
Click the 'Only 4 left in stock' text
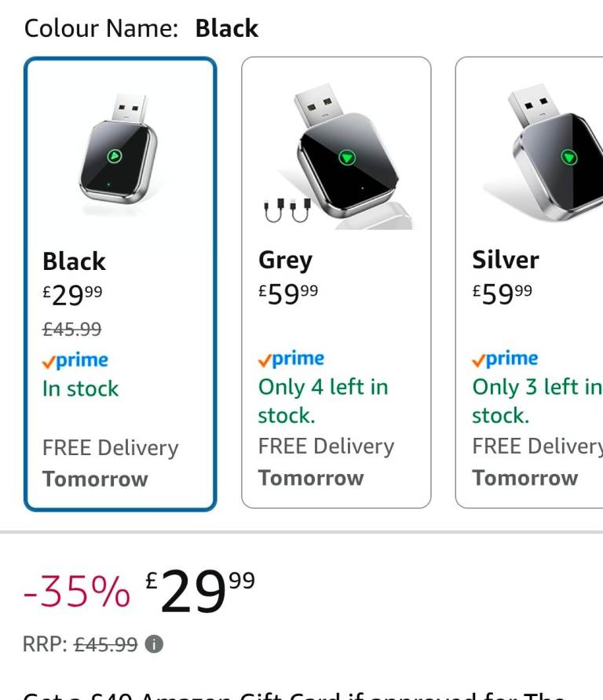323,400
